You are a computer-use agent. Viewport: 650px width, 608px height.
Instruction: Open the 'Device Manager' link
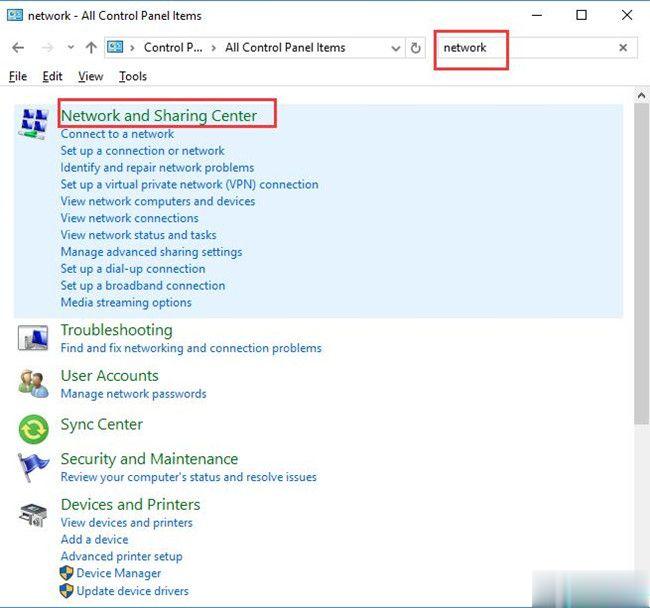[119, 573]
